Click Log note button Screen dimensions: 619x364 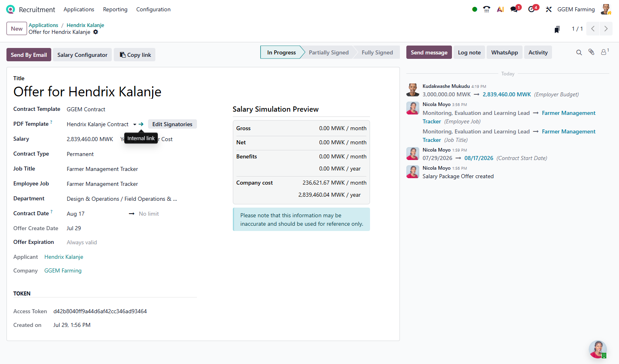tap(469, 52)
